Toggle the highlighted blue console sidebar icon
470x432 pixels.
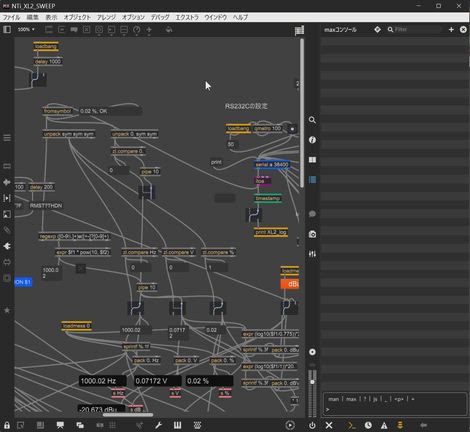click(312, 180)
